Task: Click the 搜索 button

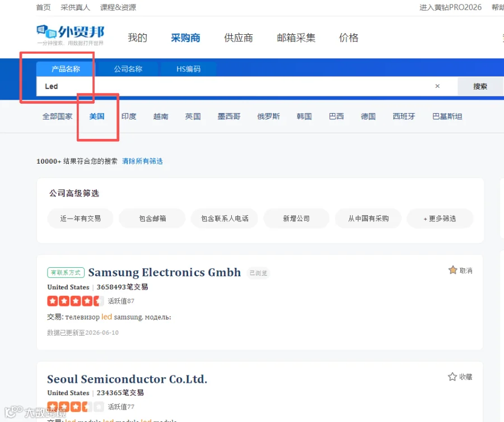Action: click(480, 86)
